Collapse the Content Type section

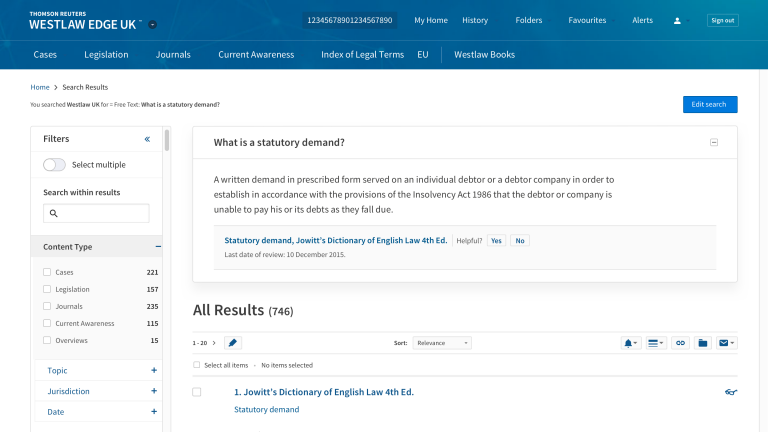158,246
